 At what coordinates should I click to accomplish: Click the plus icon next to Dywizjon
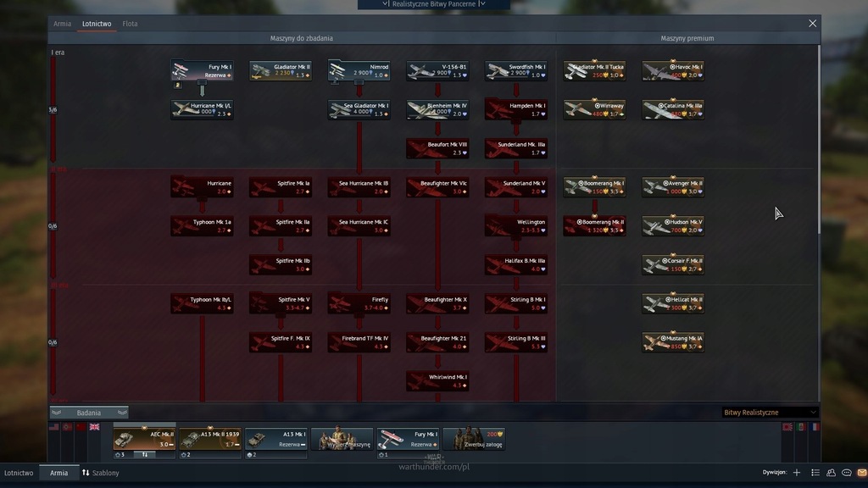(x=797, y=473)
